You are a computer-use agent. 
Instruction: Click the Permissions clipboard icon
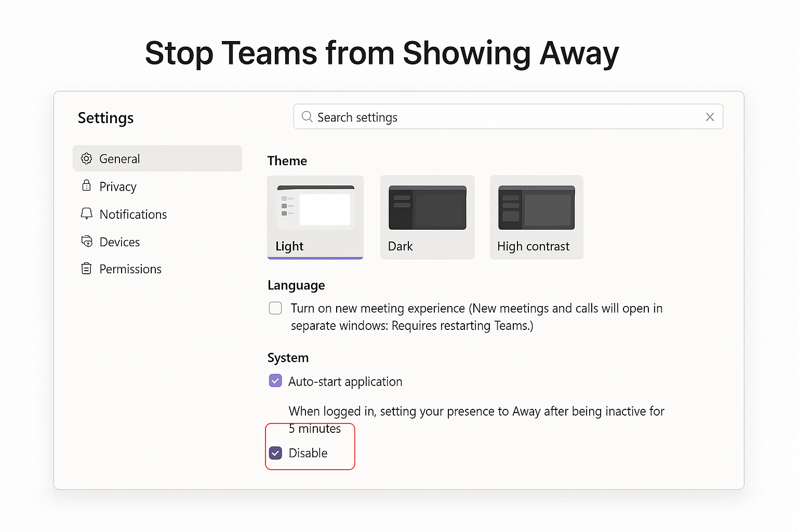tap(87, 269)
